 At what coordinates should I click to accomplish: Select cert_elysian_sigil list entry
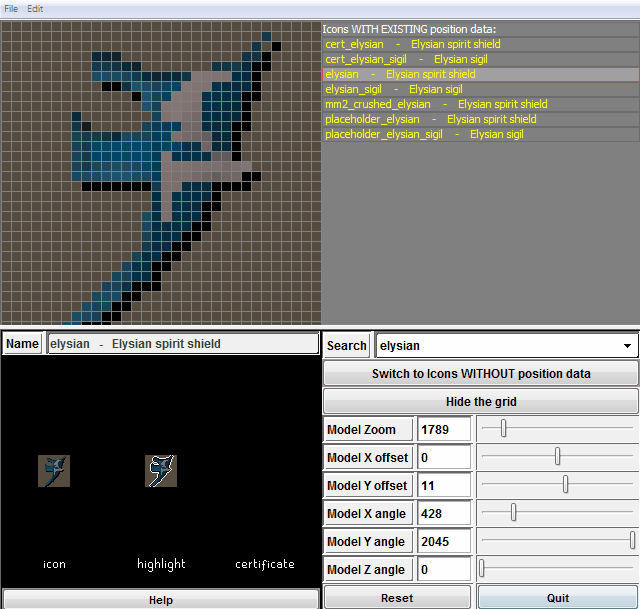(480, 59)
